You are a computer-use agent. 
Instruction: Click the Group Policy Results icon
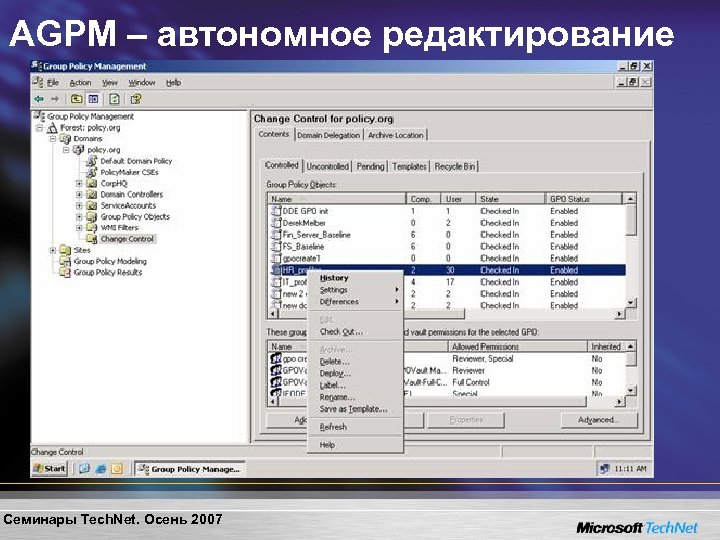pyautogui.click(x=65, y=272)
